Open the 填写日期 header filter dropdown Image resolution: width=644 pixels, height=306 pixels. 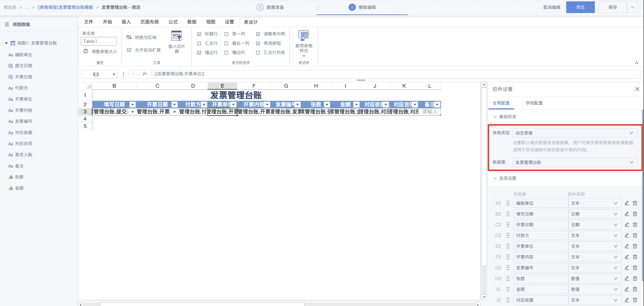click(133, 104)
